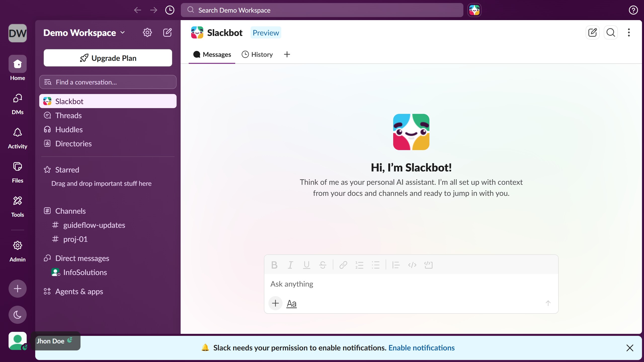Insert a code block

point(428,265)
